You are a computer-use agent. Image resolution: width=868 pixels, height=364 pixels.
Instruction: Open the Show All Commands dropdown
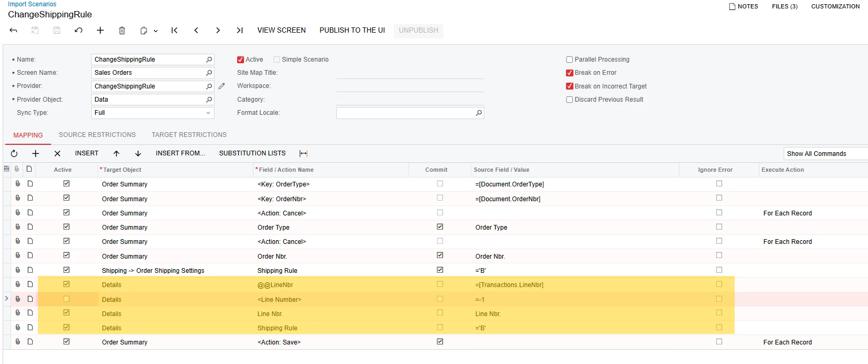pos(826,154)
